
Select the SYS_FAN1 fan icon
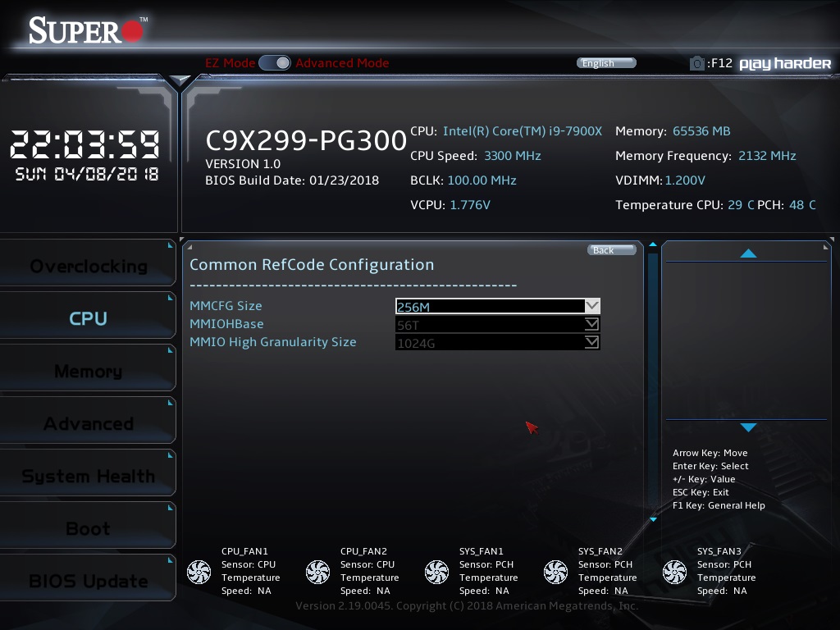click(436, 572)
